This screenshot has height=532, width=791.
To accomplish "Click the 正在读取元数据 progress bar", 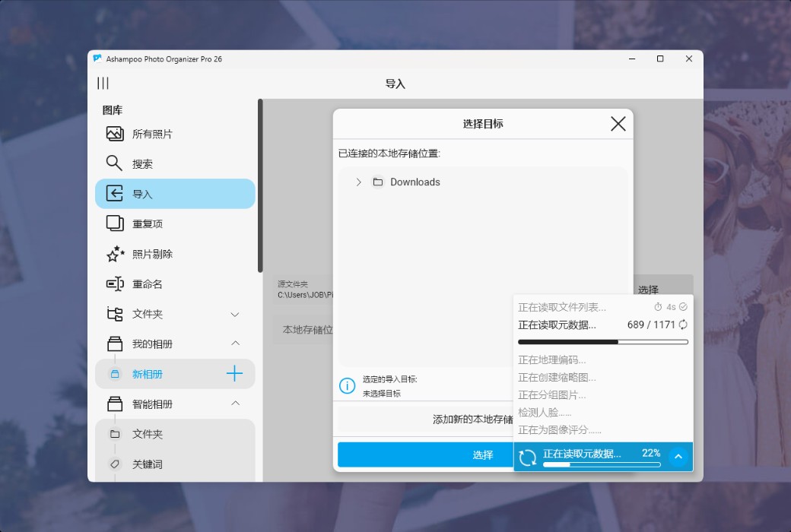I will pos(602,340).
